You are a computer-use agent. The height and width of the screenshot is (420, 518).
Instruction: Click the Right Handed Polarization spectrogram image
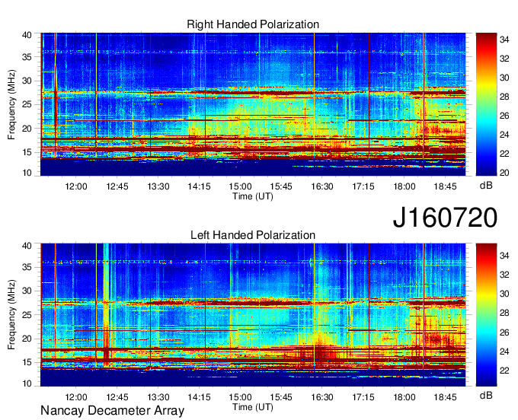coord(253,104)
